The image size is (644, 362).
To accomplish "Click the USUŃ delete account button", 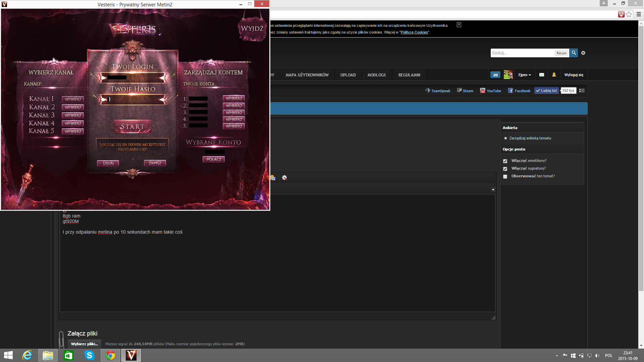I will click(108, 163).
